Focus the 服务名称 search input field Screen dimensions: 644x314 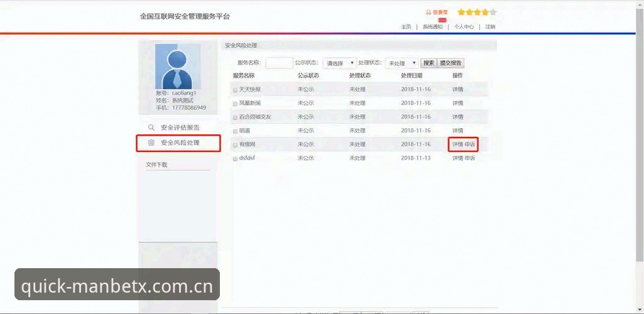(280, 63)
